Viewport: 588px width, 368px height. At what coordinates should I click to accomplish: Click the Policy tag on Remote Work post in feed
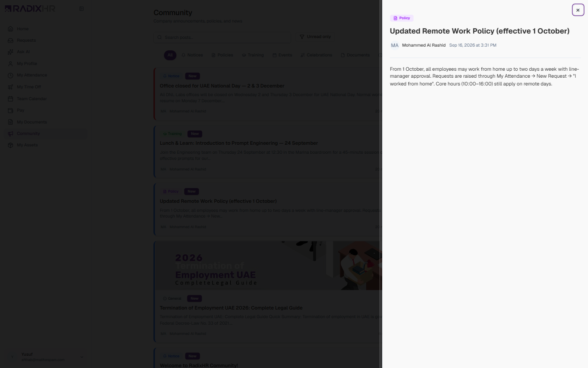click(171, 191)
